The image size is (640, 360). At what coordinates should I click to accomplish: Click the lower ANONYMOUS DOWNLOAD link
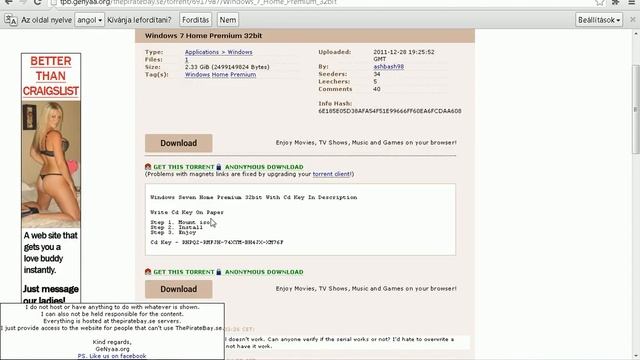264,272
